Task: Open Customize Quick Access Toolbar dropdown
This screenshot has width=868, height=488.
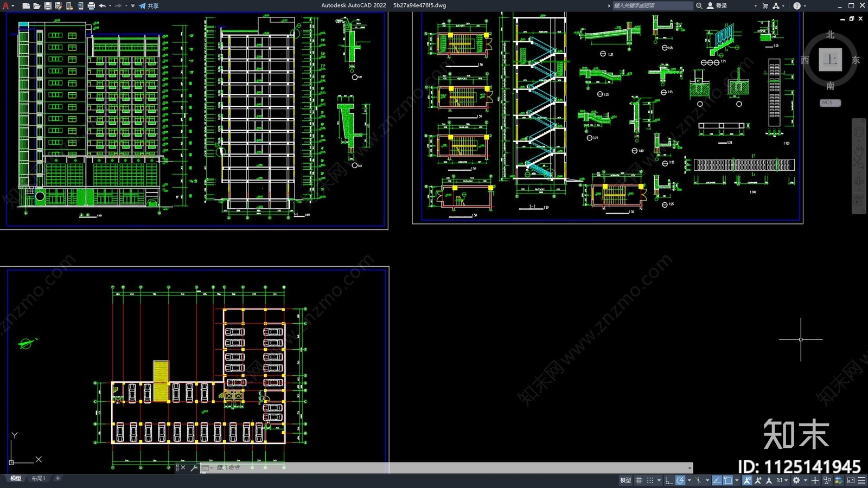Action: click(133, 5)
